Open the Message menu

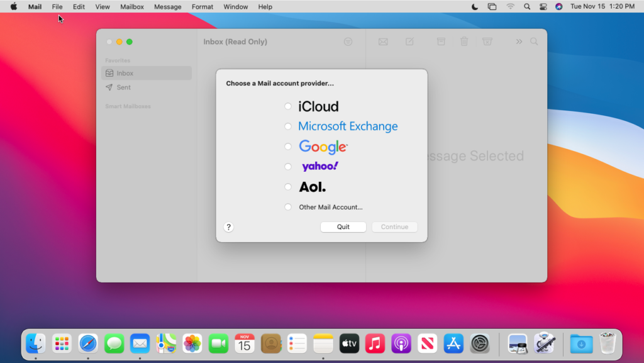[167, 6]
